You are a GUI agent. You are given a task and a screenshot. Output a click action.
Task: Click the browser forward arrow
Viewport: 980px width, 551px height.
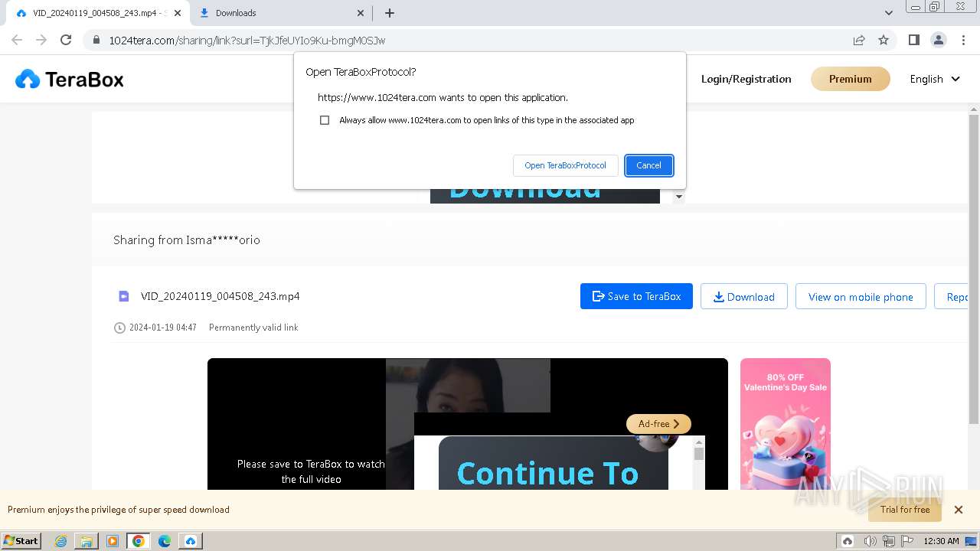click(41, 40)
